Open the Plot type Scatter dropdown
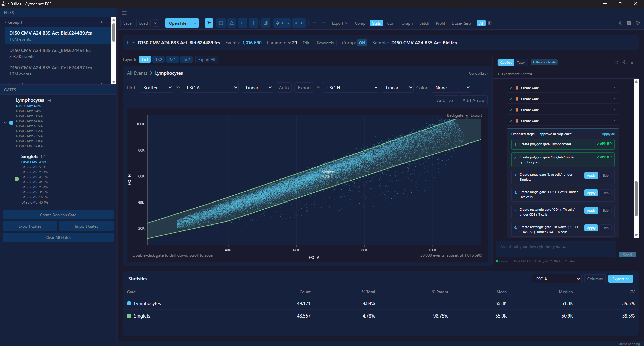This screenshot has width=644, height=346. click(156, 88)
